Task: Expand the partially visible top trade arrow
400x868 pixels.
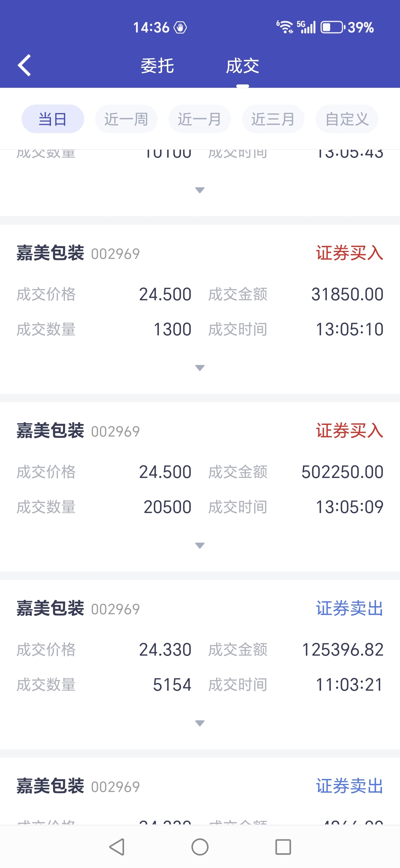Action: tap(200, 190)
